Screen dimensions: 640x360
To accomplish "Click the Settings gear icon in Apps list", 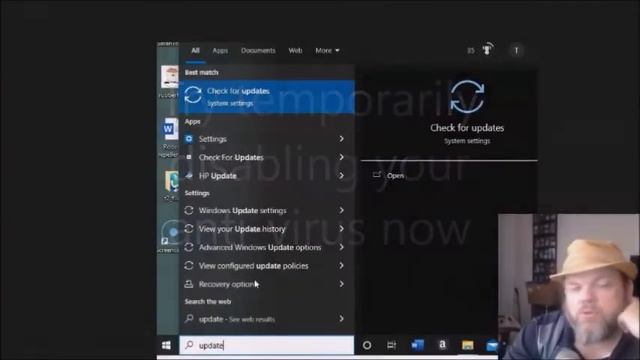I will [x=189, y=139].
